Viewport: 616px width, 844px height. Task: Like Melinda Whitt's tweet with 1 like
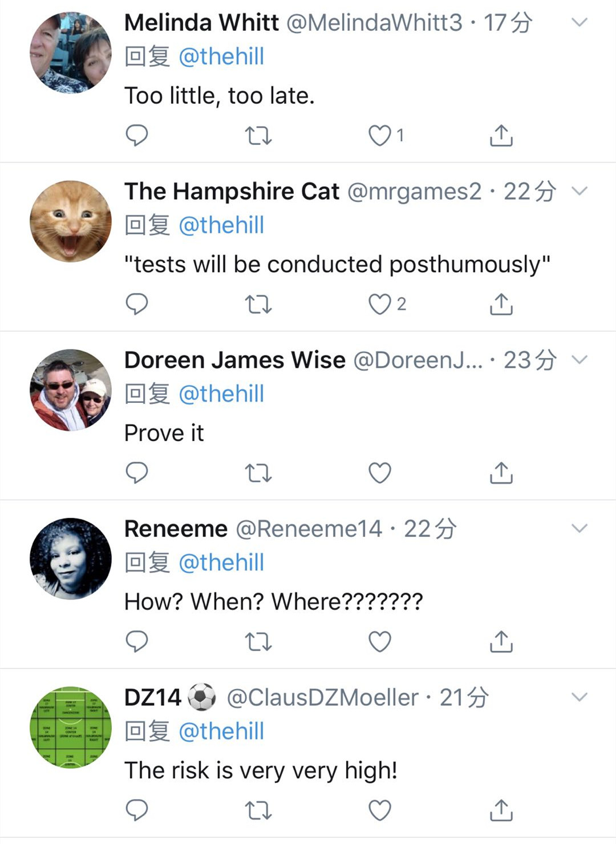click(x=380, y=135)
